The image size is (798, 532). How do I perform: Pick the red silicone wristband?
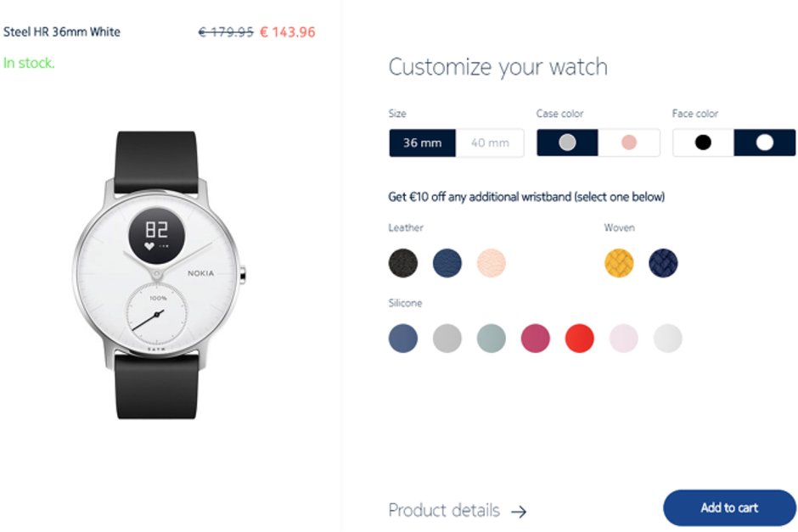pos(580,339)
